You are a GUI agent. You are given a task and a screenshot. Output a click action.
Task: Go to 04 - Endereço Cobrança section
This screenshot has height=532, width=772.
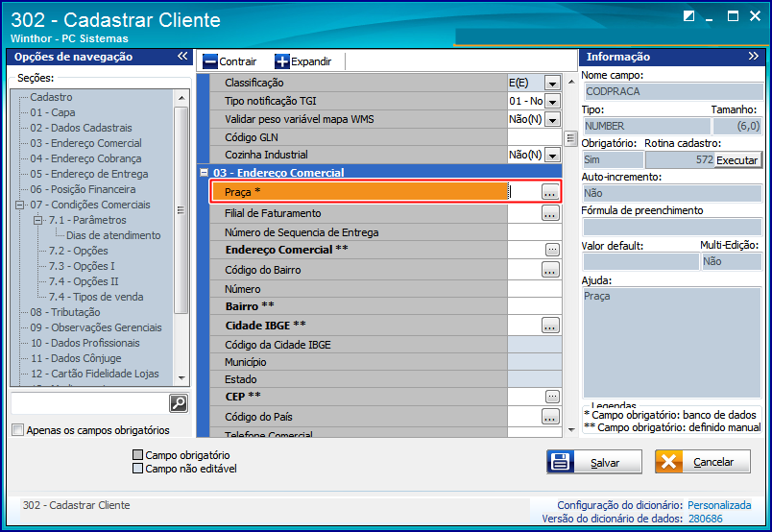tap(85, 158)
